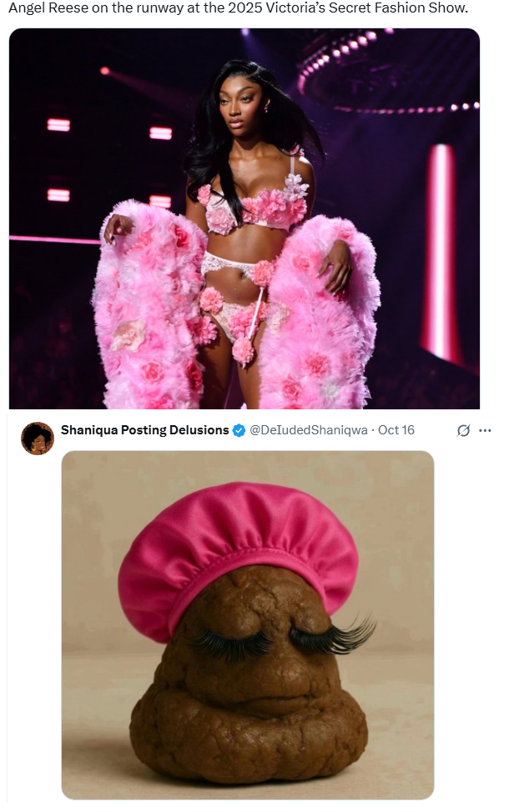
Task: Click the pink vertical light bar in the photo
Action: [x=441, y=252]
